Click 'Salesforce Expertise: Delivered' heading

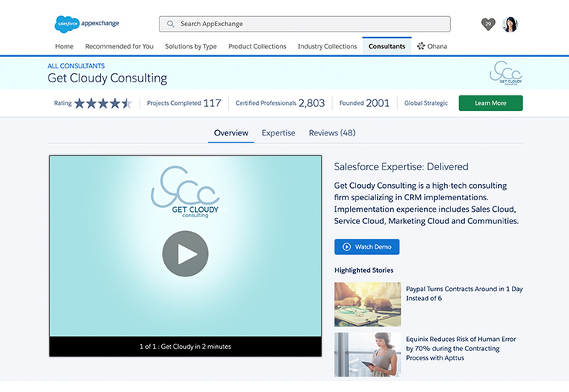[x=401, y=167]
